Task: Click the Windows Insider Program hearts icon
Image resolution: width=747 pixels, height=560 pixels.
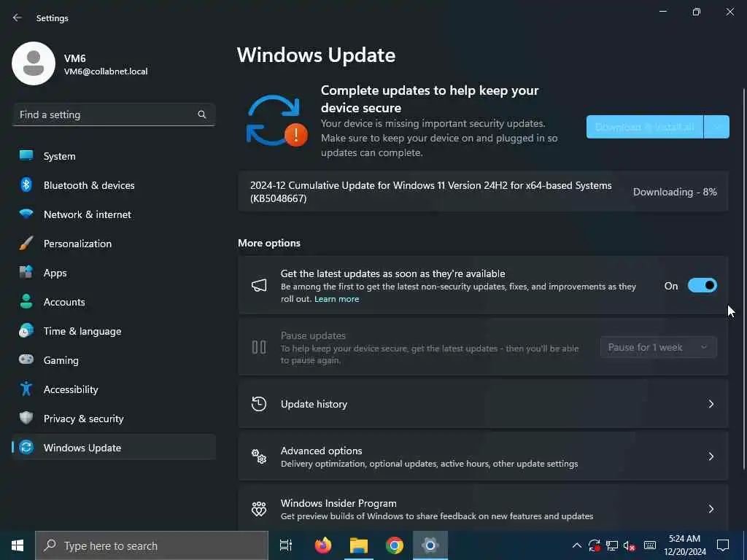Action: 259,508
